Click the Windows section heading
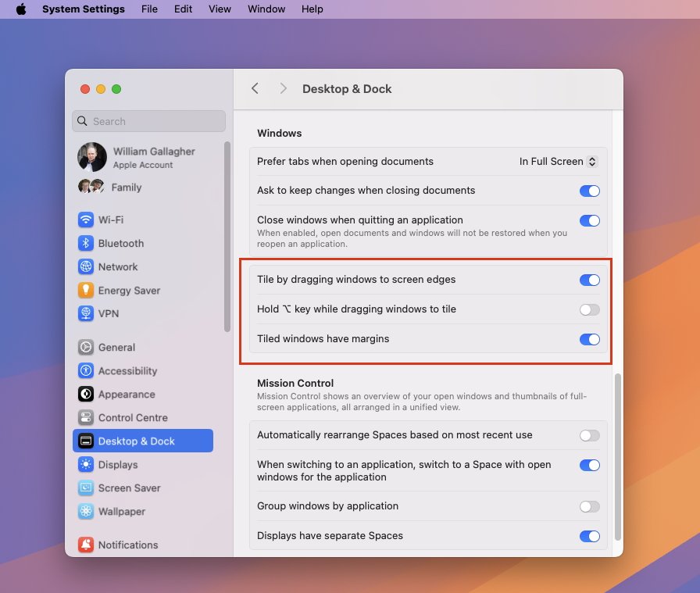This screenshot has width=700, height=593. click(280, 133)
